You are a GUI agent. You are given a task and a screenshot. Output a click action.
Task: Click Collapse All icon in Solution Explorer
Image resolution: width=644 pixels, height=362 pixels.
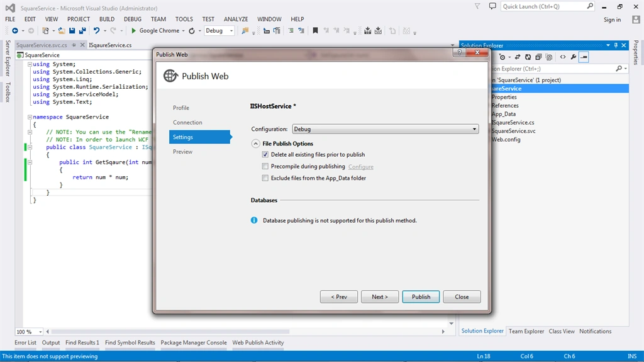(538, 57)
